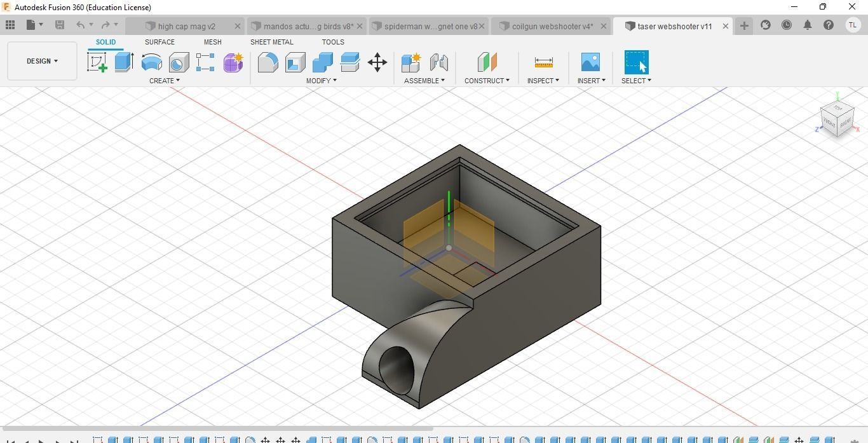Open the TL user account menu
The width and height of the screenshot is (868, 443).
coord(853,25)
